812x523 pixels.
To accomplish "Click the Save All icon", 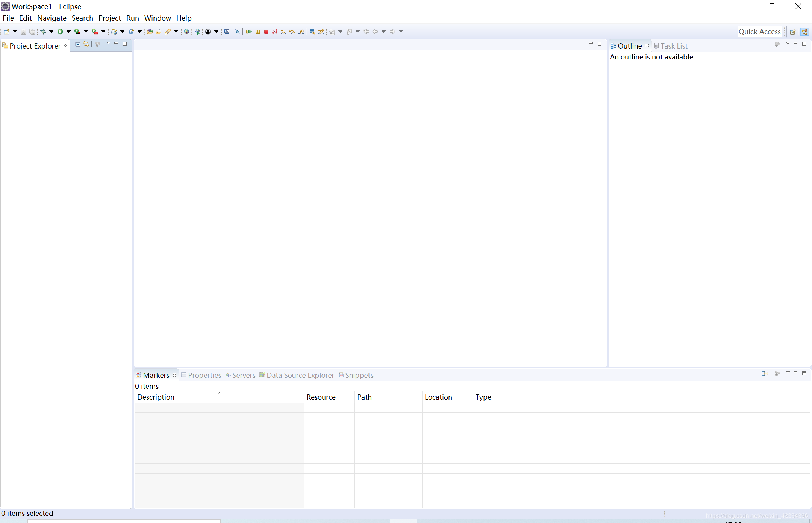I will (x=32, y=32).
